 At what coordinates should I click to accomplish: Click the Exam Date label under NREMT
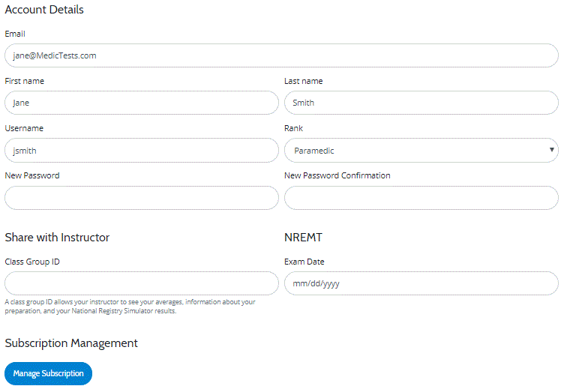tap(304, 262)
